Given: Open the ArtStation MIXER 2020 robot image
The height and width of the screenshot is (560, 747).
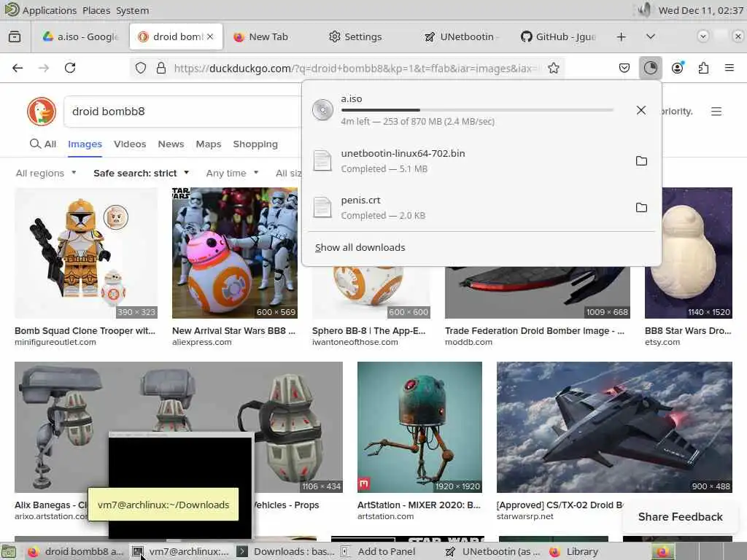Looking at the screenshot, I should 419,427.
